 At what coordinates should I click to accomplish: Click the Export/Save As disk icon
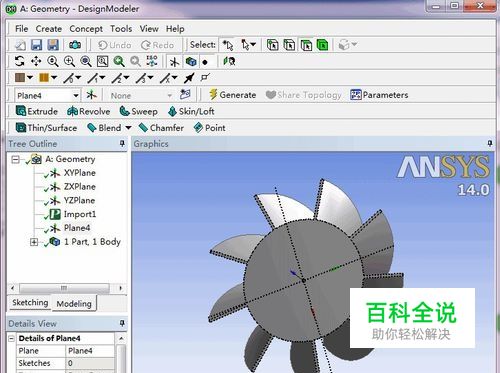[53, 45]
